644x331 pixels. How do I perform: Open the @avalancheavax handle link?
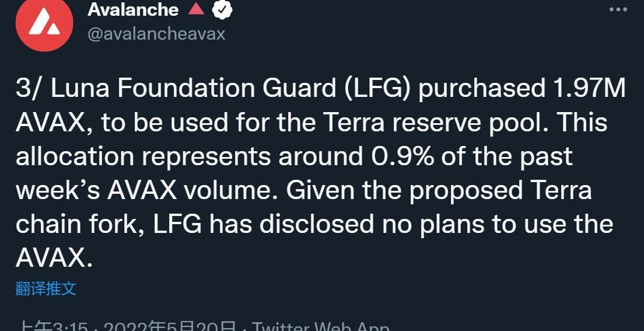pos(156,34)
